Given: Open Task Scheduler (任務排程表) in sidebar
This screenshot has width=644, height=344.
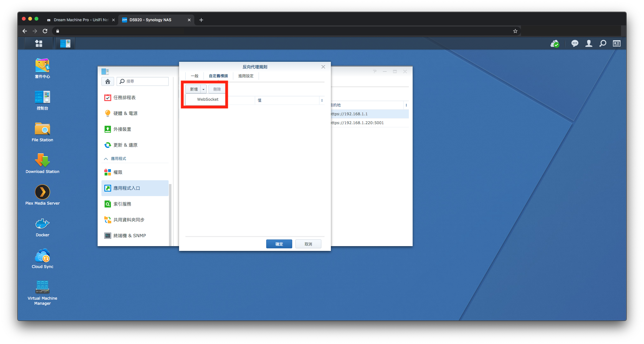Looking at the screenshot, I should coord(135,98).
